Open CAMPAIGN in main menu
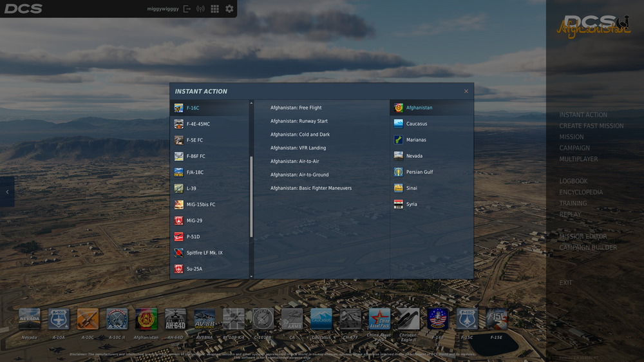 [574, 148]
